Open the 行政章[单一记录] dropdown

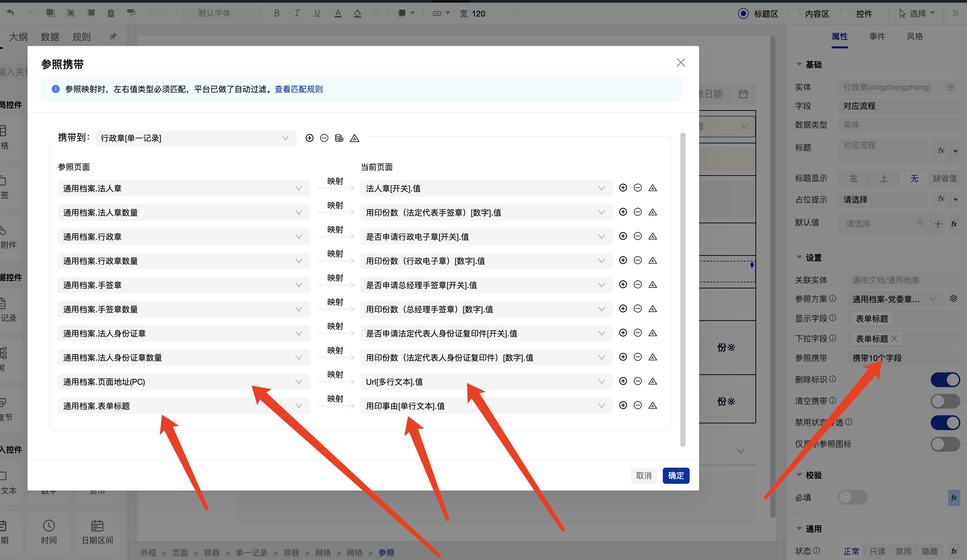point(195,138)
